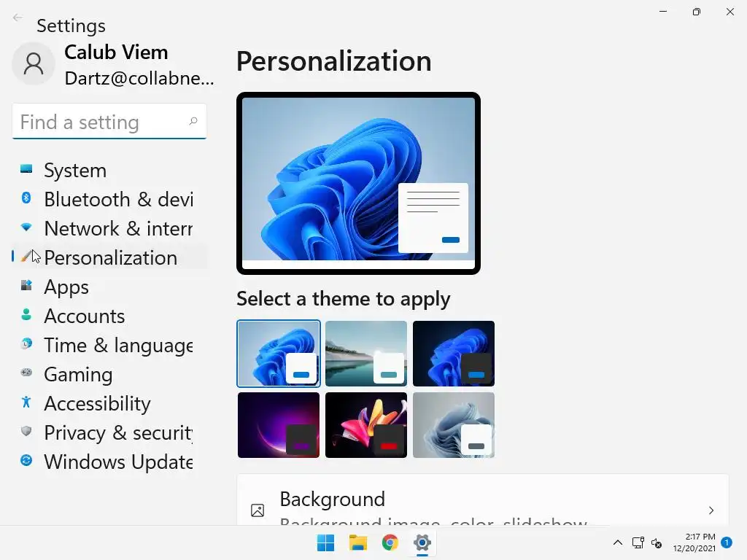Select the lake landscape theme
Screen dimensions: 747x560
[x=366, y=354]
